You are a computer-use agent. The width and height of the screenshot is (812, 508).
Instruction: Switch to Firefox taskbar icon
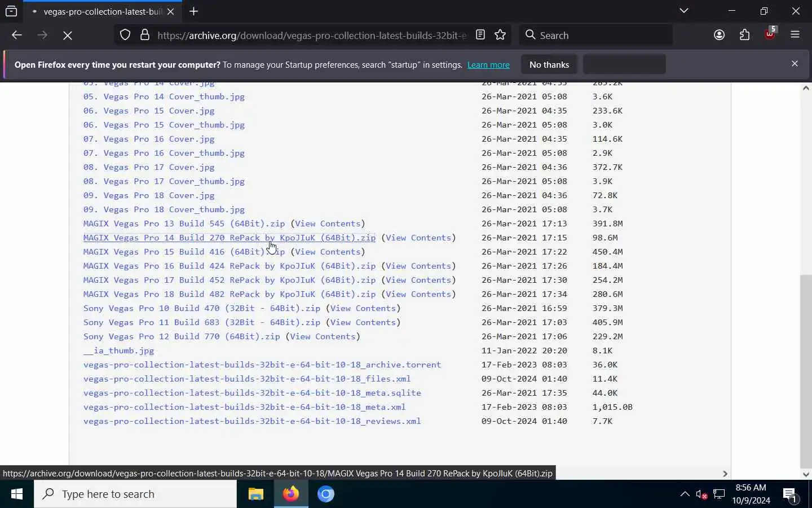(x=291, y=494)
